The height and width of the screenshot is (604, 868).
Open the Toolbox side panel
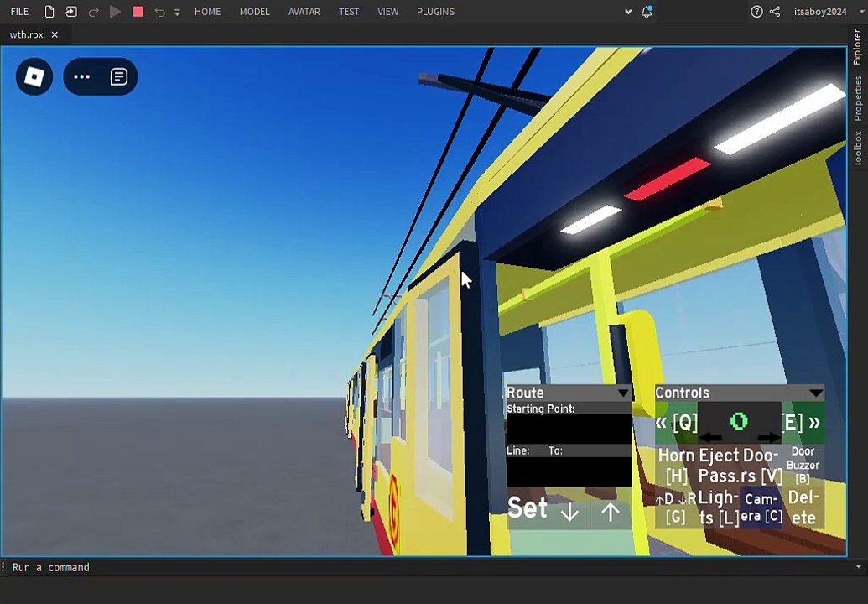pos(857,148)
